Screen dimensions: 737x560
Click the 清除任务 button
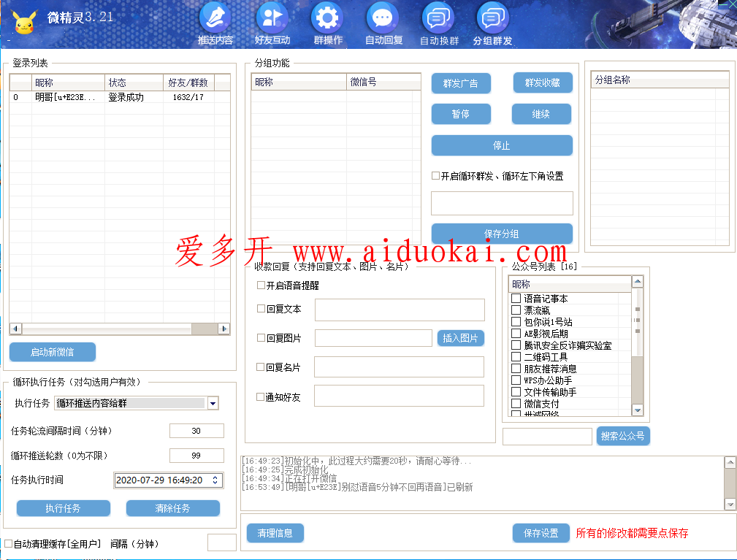pos(173,508)
